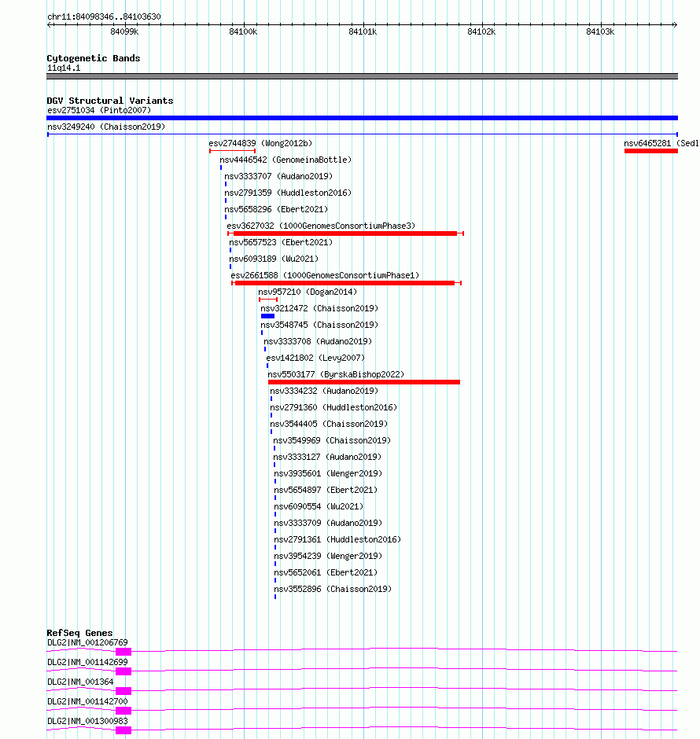Click the 84100k ruler position
The width and height of the screenshot is (700, 739).
click(243, 31)
